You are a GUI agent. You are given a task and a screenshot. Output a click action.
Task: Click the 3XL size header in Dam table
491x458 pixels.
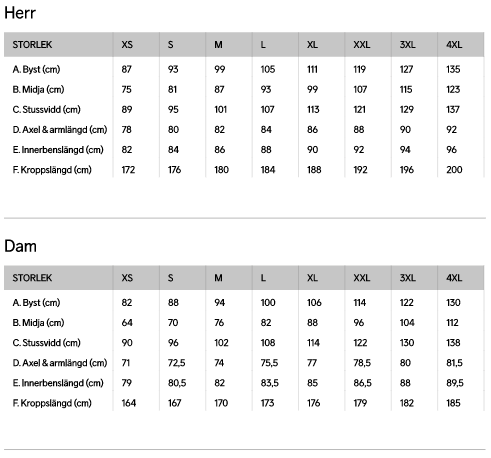point(407,278)
